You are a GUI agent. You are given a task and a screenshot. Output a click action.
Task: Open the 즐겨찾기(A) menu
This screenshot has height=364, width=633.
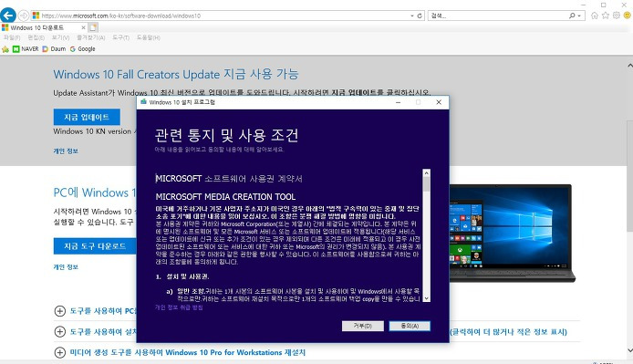point(91,37)
